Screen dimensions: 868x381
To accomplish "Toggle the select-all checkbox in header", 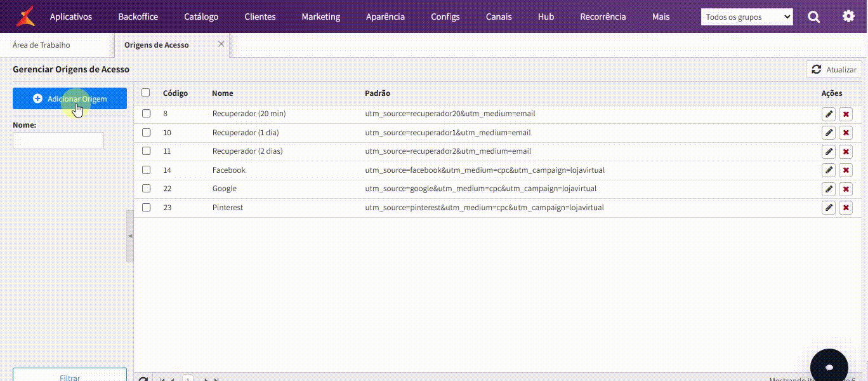I will point(146,93).
